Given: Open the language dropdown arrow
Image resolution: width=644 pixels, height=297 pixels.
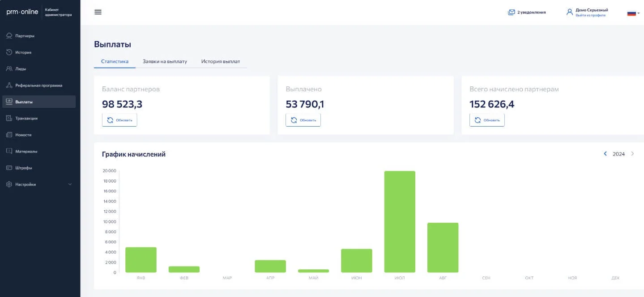Looking at the screenshot, I should [x=639, y=13].
